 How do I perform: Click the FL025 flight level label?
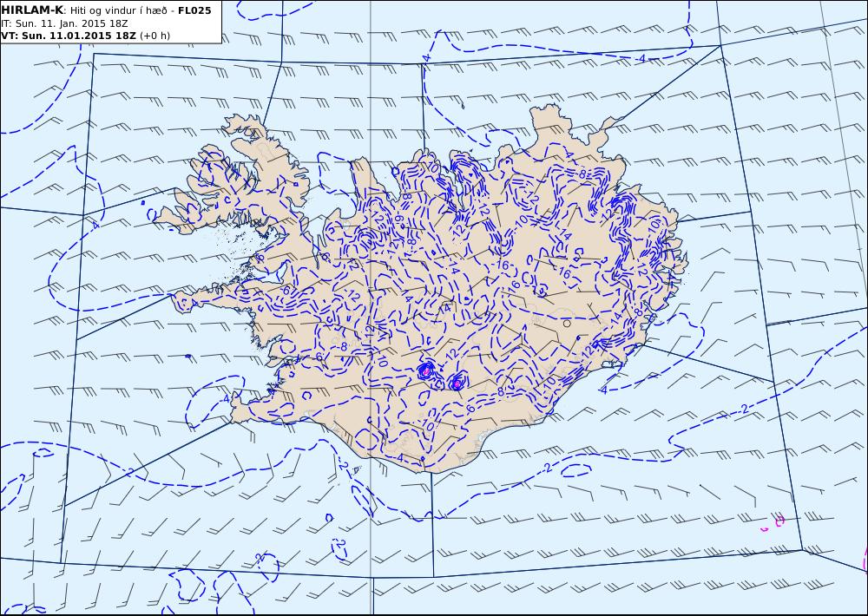point(194,10)
